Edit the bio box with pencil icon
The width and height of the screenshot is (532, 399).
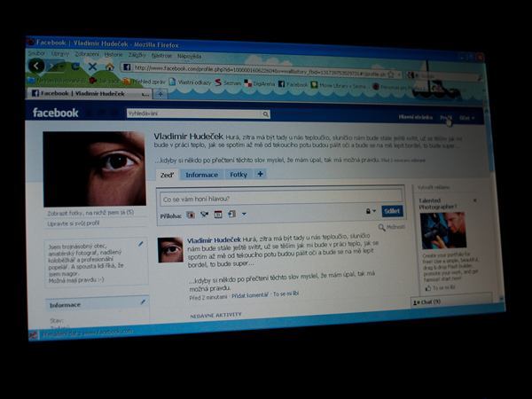tap(140, 244)
